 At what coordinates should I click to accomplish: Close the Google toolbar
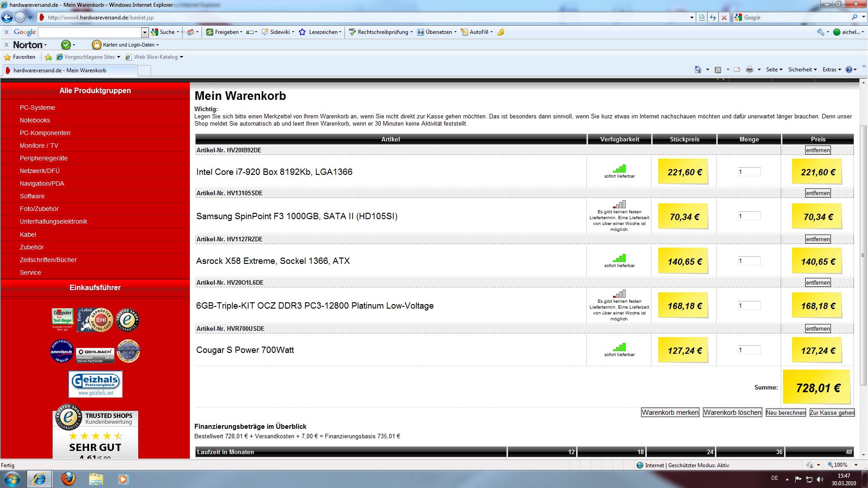pyautogui.click(x=6, y=32)
